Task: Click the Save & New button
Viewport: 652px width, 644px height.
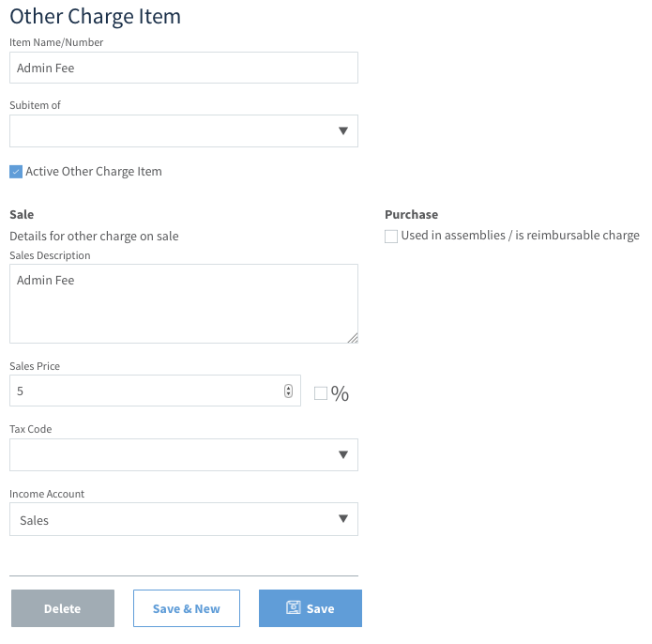Action: (x=187, y=607)
